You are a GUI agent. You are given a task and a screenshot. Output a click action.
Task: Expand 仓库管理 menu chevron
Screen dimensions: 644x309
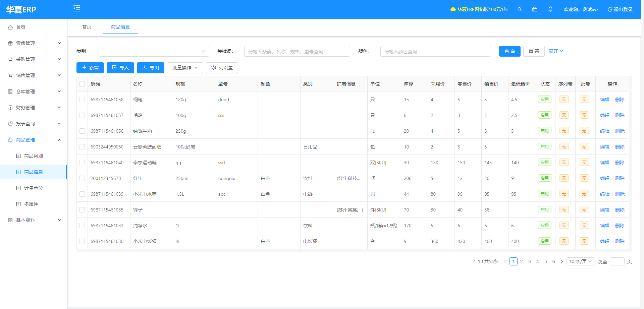(59, 91)
